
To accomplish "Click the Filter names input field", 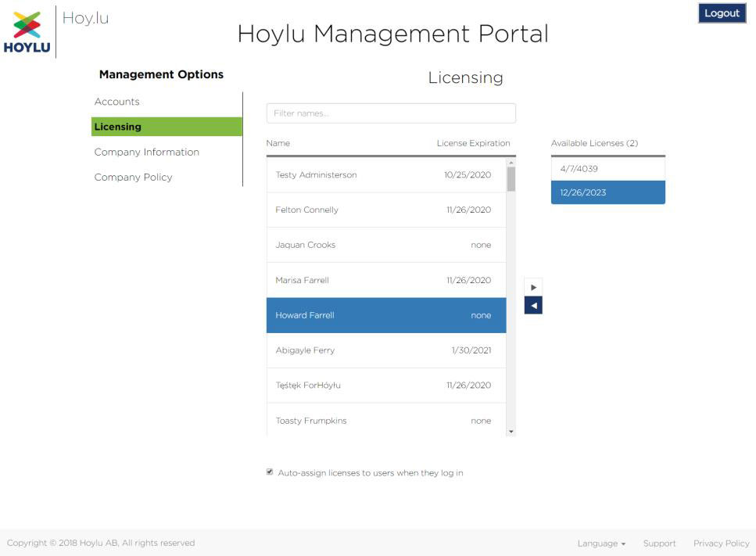I will 391,113.
